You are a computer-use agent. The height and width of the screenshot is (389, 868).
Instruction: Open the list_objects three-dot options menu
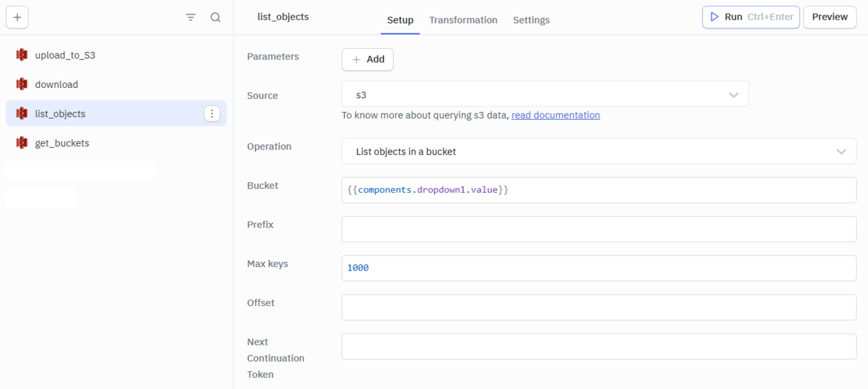[x=212, y=114]
